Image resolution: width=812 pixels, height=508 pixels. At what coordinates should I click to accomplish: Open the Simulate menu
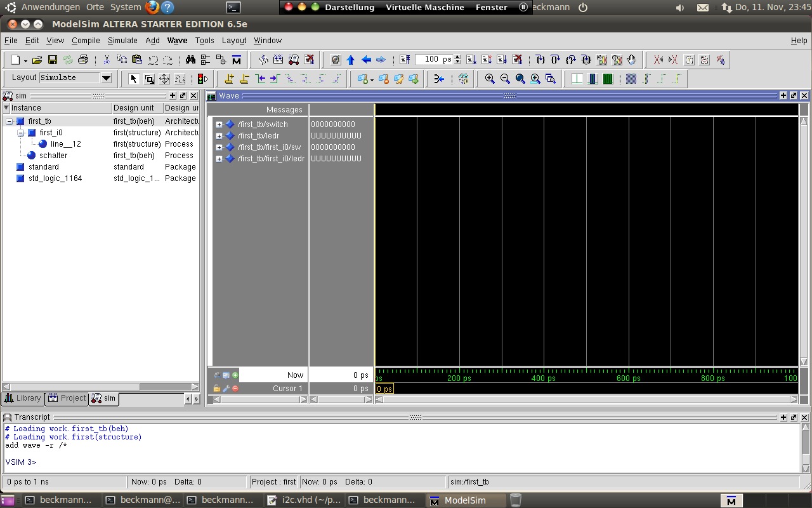122,41
